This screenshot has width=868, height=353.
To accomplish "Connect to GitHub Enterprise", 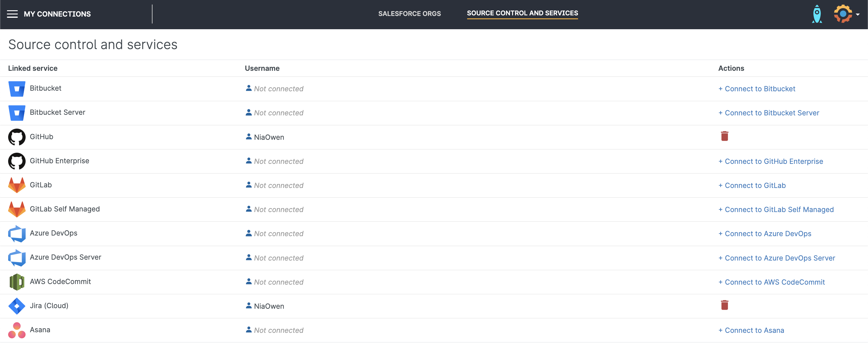I will pyautogui.click(x=771, y=161).
